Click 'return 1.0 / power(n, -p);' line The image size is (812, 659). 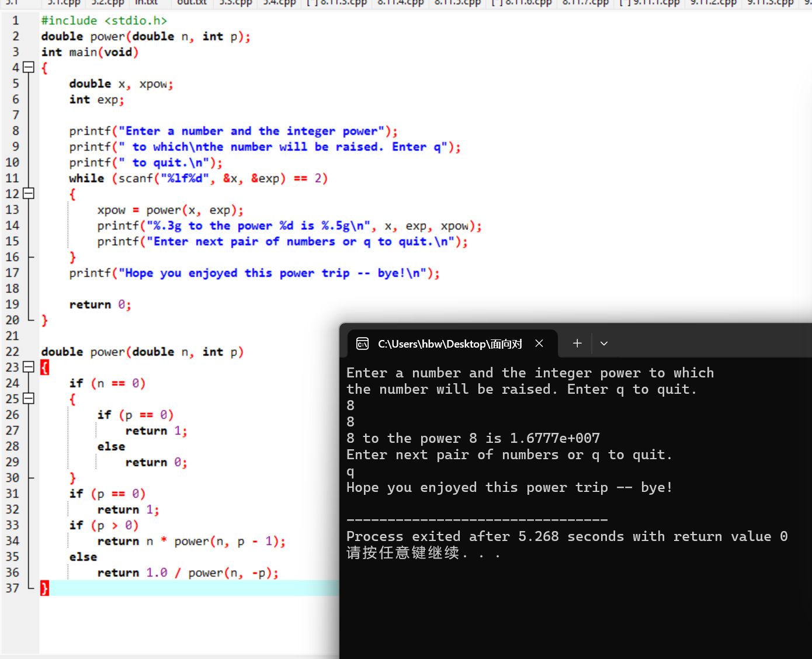pos(188,573)
